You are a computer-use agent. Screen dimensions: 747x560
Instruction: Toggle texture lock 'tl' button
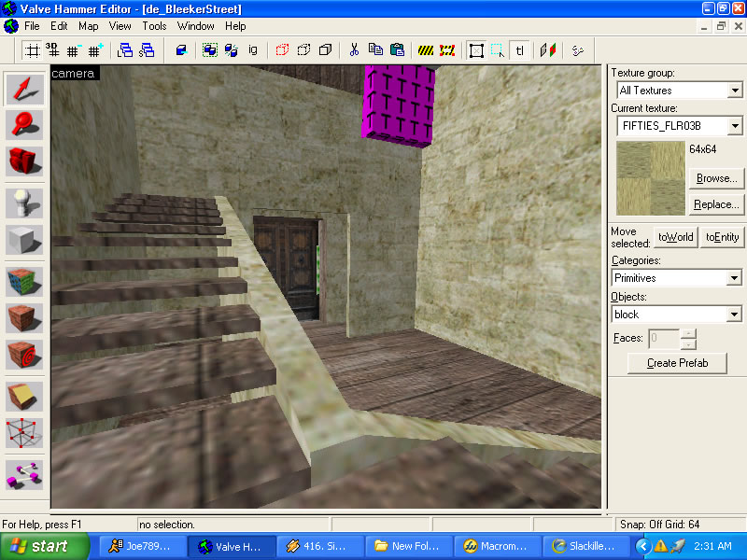pos(520,49)
